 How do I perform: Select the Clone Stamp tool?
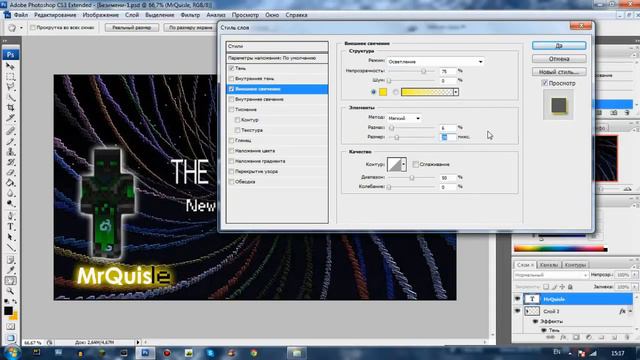[x=10, y=152]
